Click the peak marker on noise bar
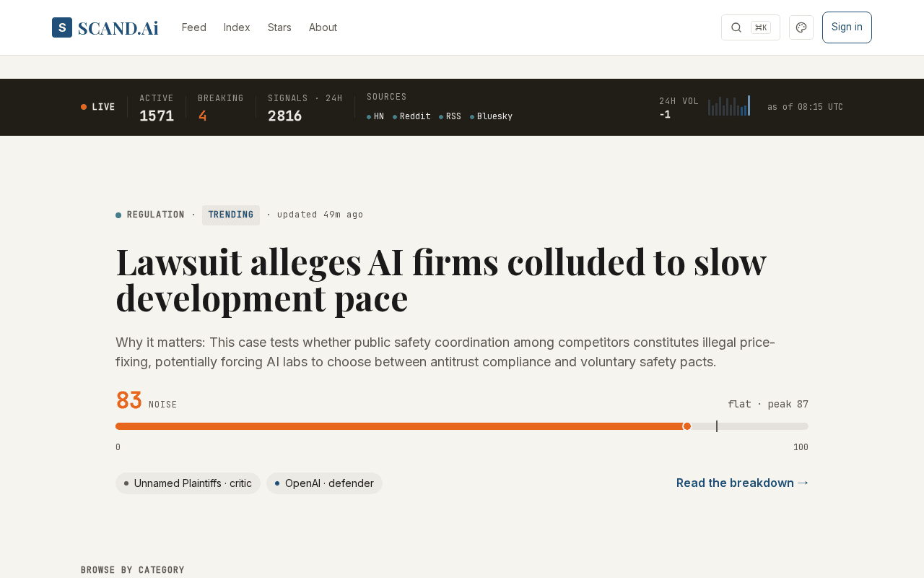 [x=717, y=426]
